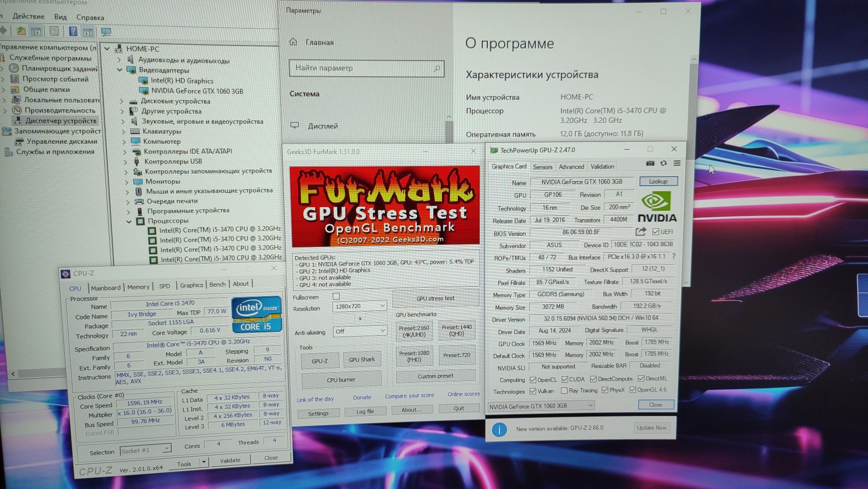Toggle the CUDA checkbox in GPU-Z
868x489 pixels.
(x=564, y=379)
